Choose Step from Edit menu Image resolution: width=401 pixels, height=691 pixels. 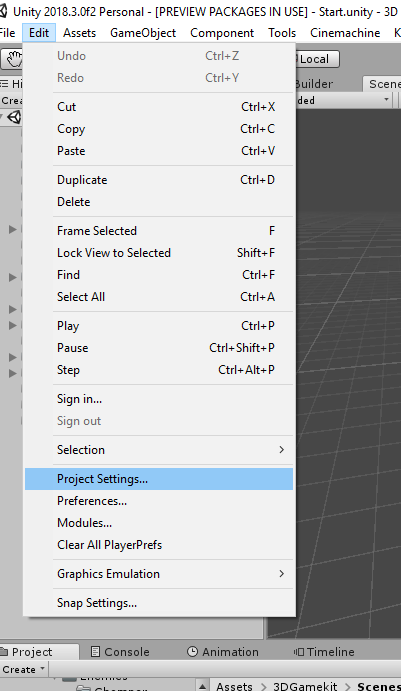click(x=159, y=370)
